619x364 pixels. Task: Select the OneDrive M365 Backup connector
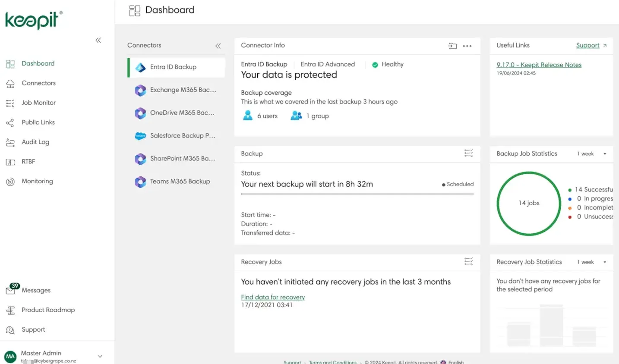[x=176, y=113]
